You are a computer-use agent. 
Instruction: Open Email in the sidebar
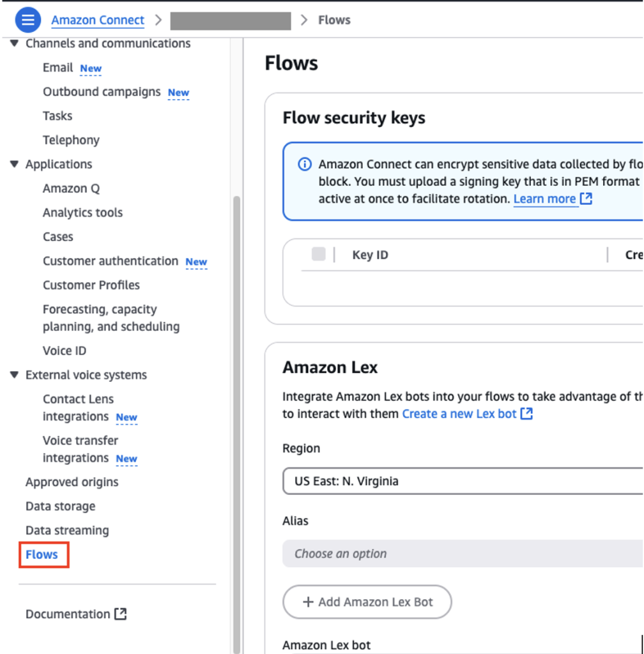pos(57,68)
